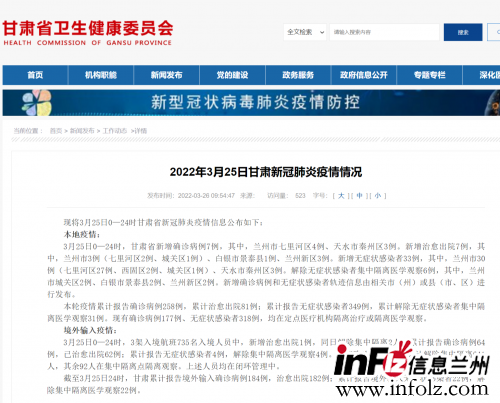This screenshot has width=500, height=403.
Task: Set font size to 大
Action: [x=341, y=196]
